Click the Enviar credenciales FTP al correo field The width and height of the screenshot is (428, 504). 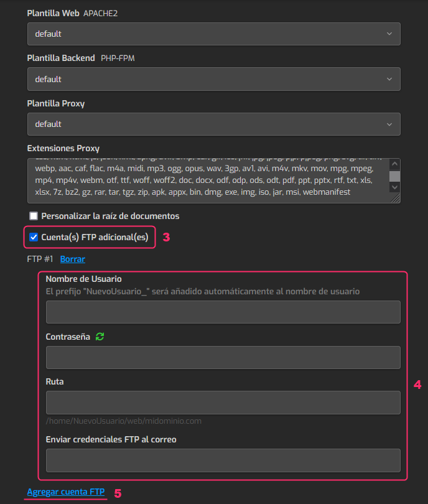point(223,460)
